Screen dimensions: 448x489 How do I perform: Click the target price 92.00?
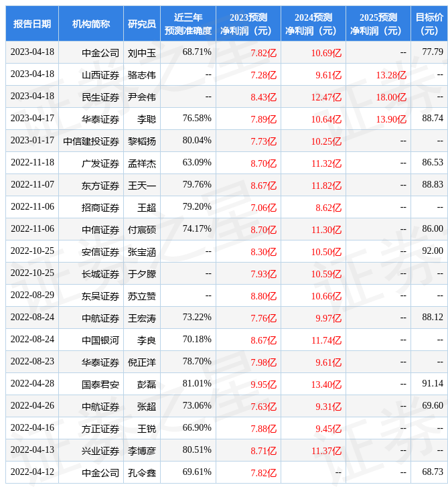coord(433,251)
